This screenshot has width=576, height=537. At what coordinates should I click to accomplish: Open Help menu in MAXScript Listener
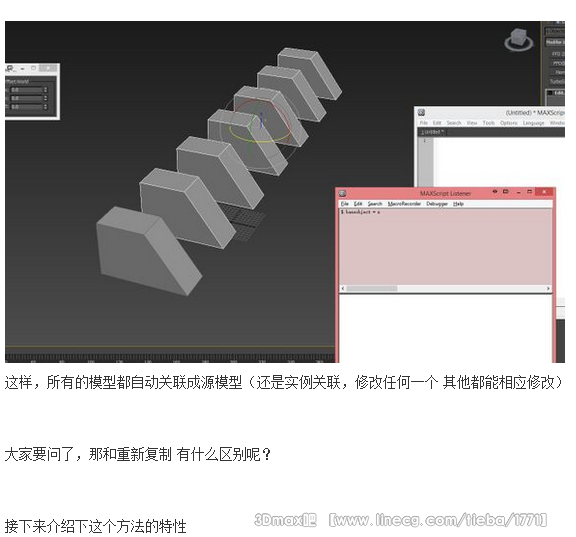tap(458, 203)
